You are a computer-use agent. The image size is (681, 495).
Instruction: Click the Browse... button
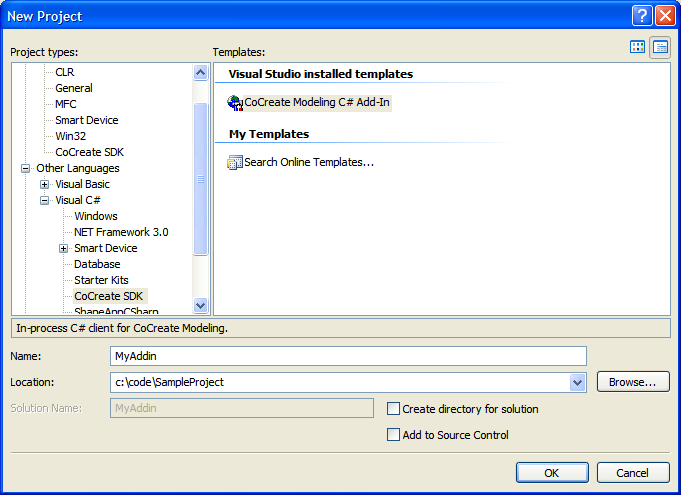(633, 382)
